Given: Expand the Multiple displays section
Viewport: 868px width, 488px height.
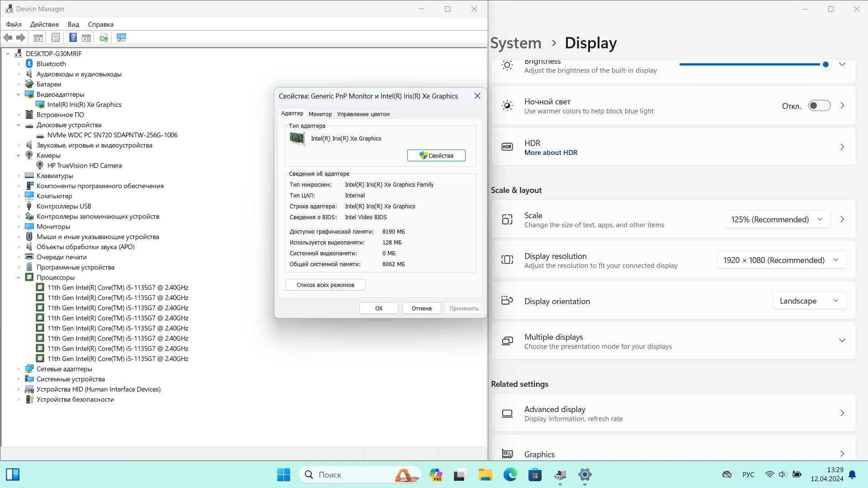Looking at the screenshot, I should tap(842, 341).
